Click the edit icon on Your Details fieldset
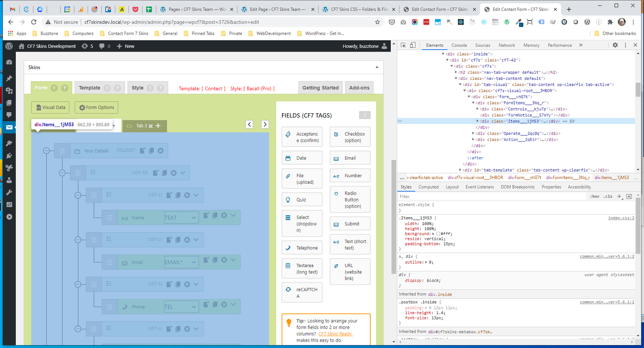Screen dimensions: 644x348 pos(142,151)
